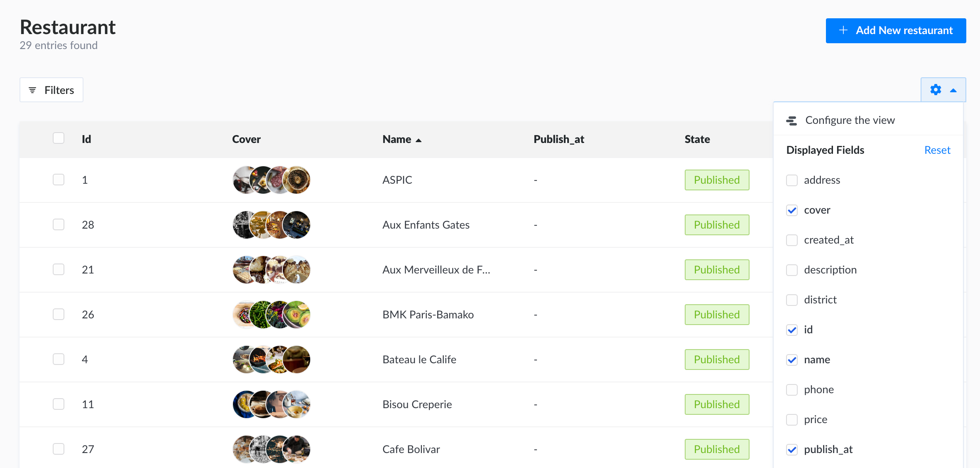This screenshot has width=980, height=468.
Task: Open the Filters dropdown
Action: [x=51, y=90]
